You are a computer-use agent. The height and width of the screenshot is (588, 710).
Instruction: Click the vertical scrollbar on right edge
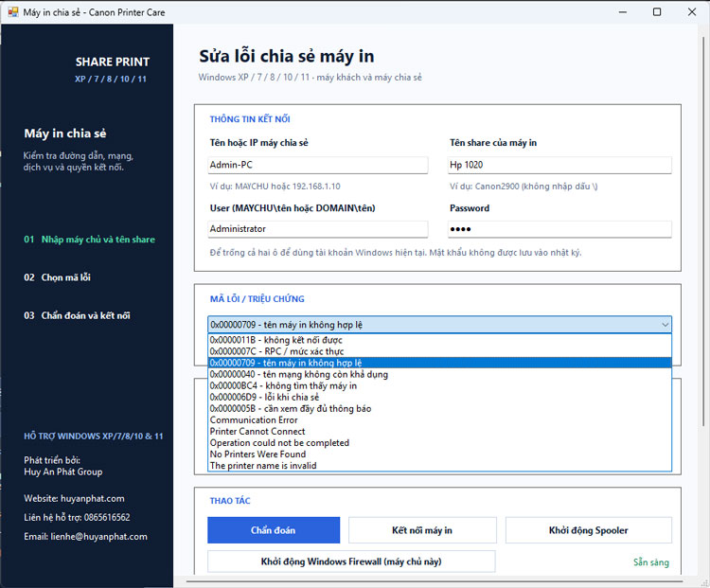(x=703, y=231)
